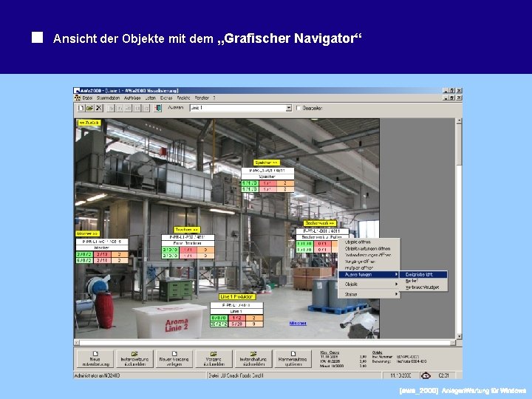Click the child window icon beside Datei
Screen dimensions: 532x399
pos(78,98)
